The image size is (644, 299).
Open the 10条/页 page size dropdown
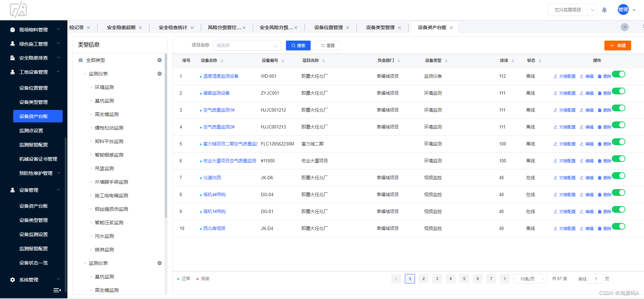530,279
